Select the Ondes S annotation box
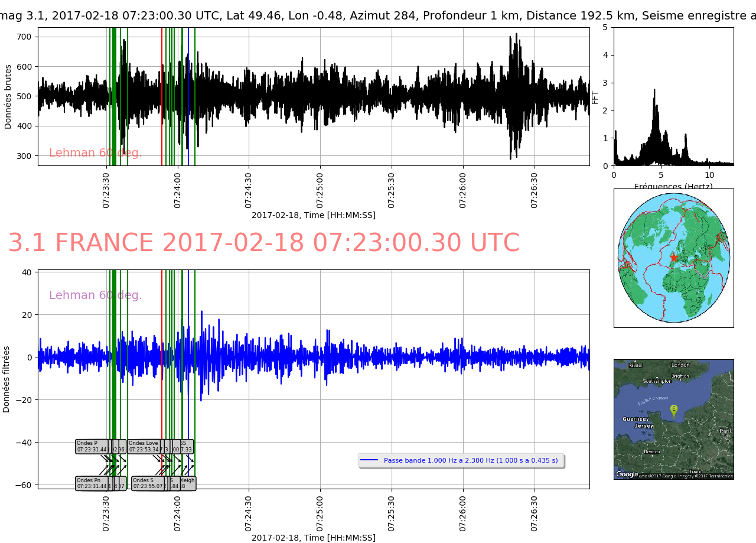The height and width of the screenshot is (543, 756). pyautogui.click(x=147, y=483)
